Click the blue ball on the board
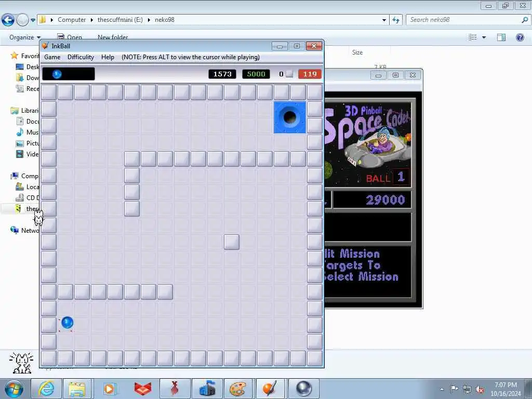 pos(67,323)
